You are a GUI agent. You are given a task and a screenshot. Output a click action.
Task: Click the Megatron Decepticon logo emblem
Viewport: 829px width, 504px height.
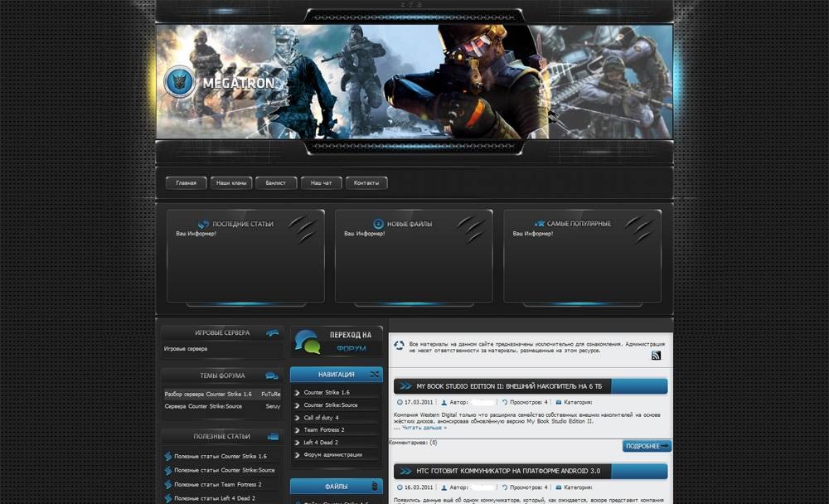coord(179,82)
